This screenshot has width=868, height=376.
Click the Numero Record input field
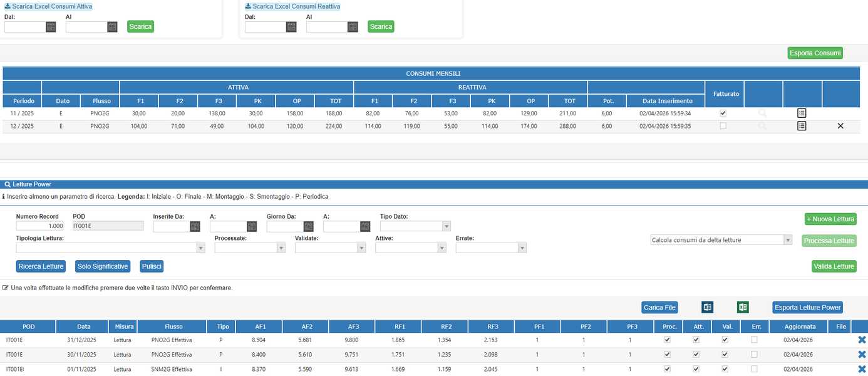[40, 226]
